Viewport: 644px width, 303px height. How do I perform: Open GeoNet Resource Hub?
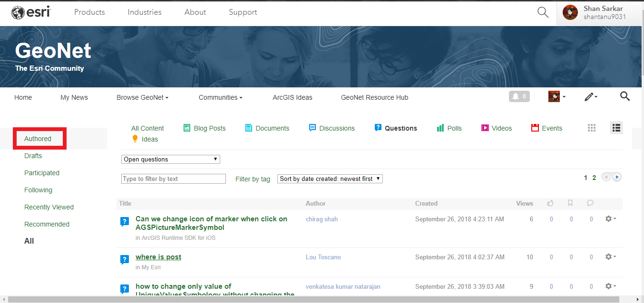[375, 97]
